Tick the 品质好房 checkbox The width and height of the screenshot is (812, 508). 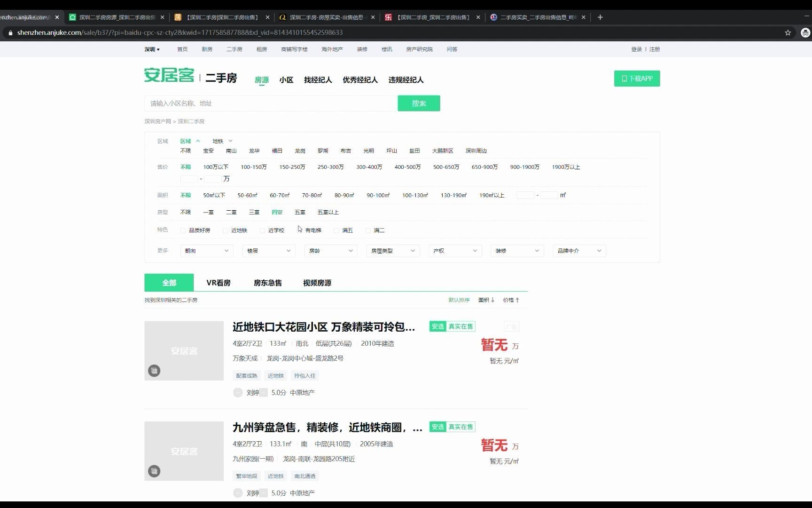(x=183, y=230)
